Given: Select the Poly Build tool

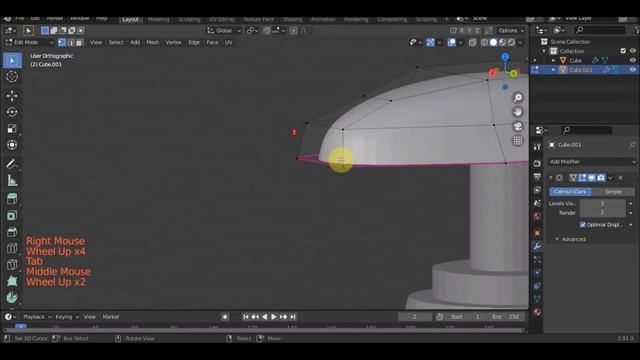Looking at the screenshot, I should pyautogui.click(x=12, y=281).
